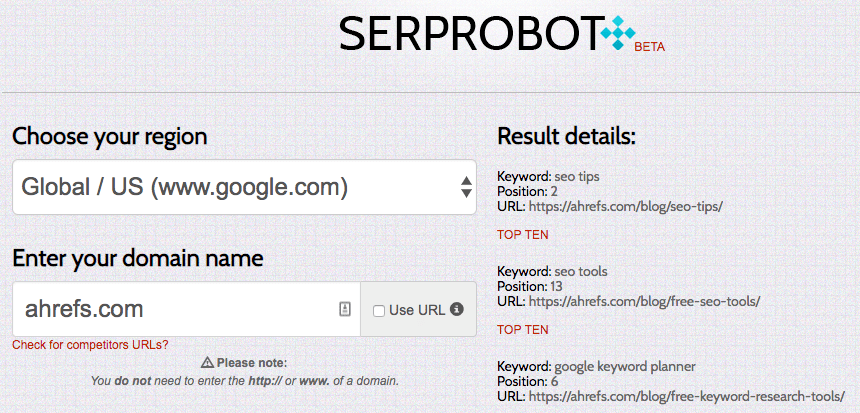The height and width of the screenshot is (413, 860).
Task: Open the ahrefs.com/blog/free-seo-tools/ URL
Action: 646,301
